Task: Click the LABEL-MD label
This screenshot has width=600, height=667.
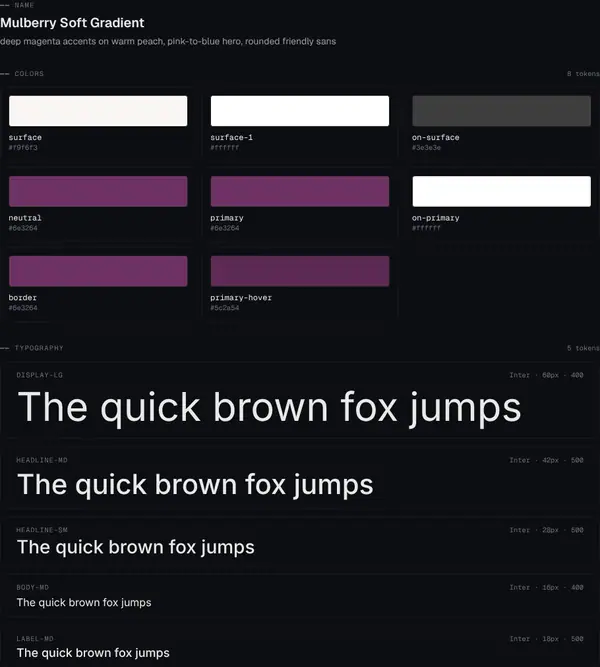Action: 35,639
